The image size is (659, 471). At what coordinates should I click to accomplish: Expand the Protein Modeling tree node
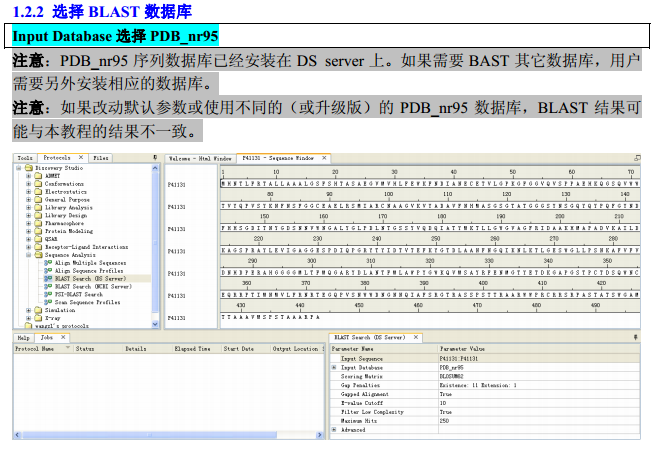[x=28, y=231]
